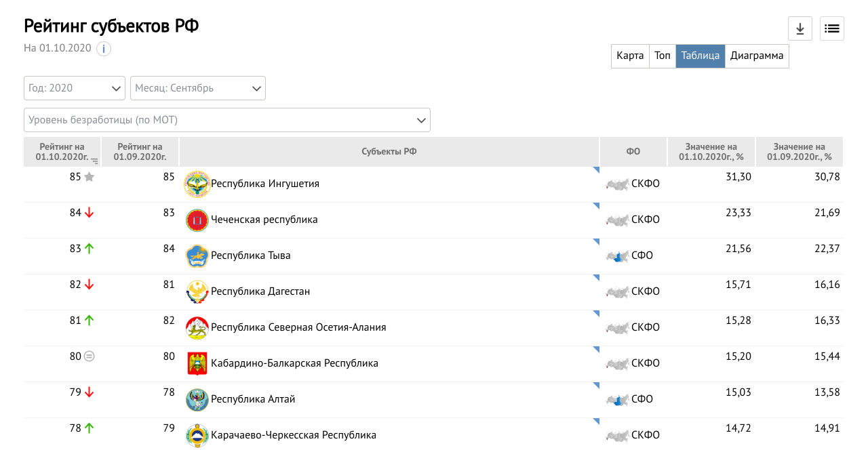Click the Chechen Republic emblem

pyautogui.click(x=197, y=220)
